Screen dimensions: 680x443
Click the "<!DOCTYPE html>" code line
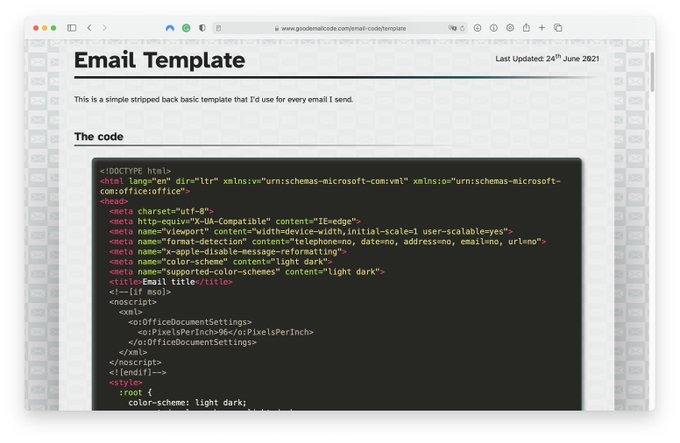(x=135, y=171)
